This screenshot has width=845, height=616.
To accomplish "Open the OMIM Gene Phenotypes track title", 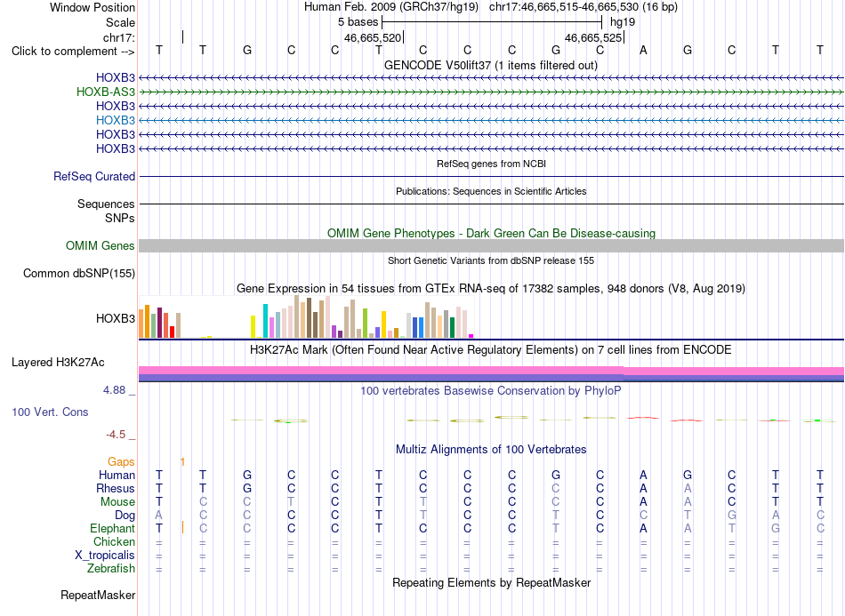I will point(491,233).
